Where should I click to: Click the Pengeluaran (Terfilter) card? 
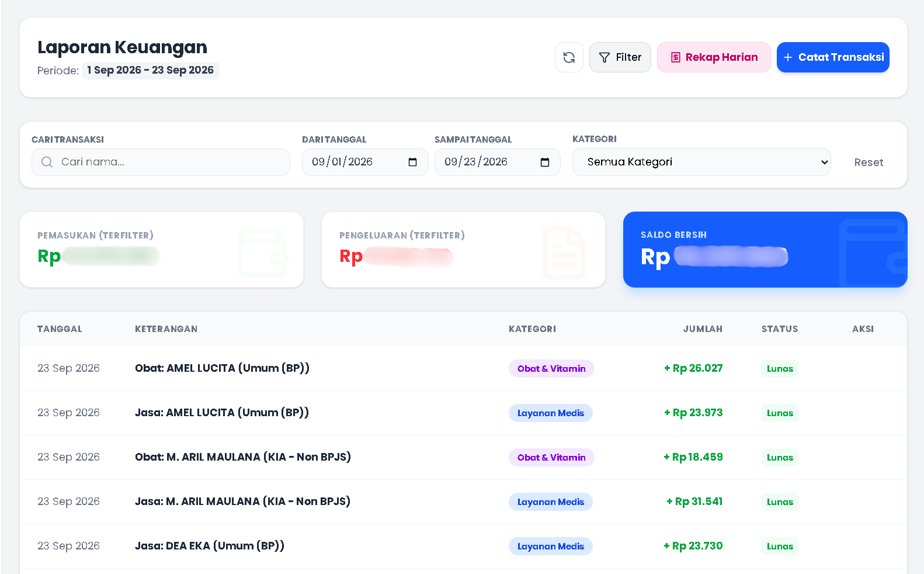tap(463, 250)
